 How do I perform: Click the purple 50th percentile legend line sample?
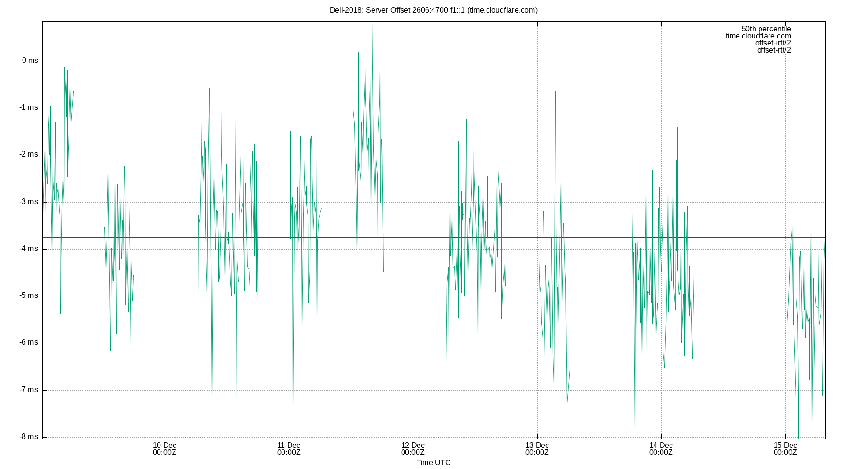[x=806, y=29]
